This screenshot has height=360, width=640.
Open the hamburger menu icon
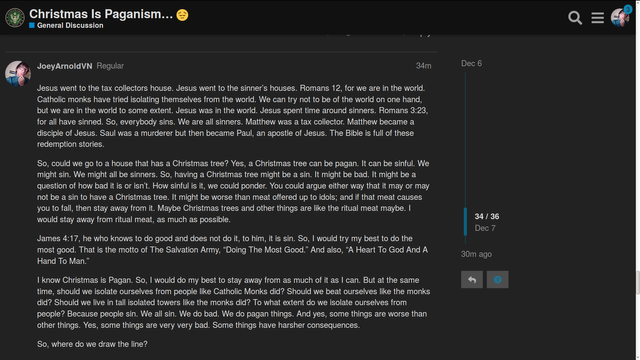point(598,18)
